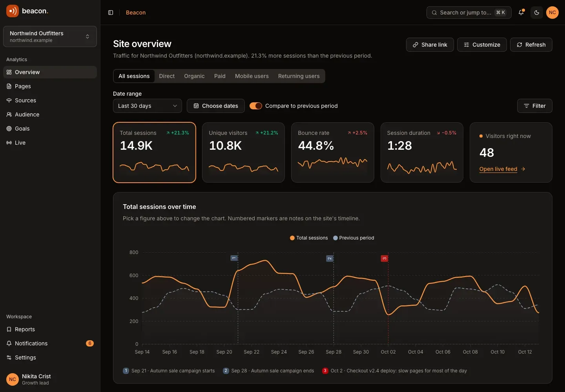Image resolution: width=565 pixels, height=392 pixels.
Task: Toggle Total sessions series in legend
Action: 309,238
